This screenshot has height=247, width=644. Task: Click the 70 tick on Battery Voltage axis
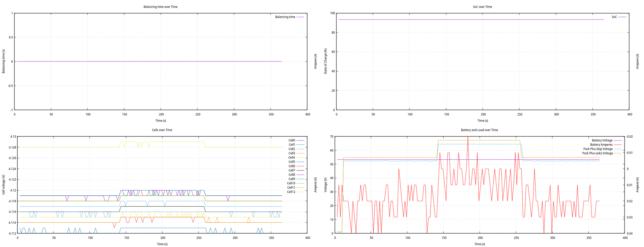point(331,137)
